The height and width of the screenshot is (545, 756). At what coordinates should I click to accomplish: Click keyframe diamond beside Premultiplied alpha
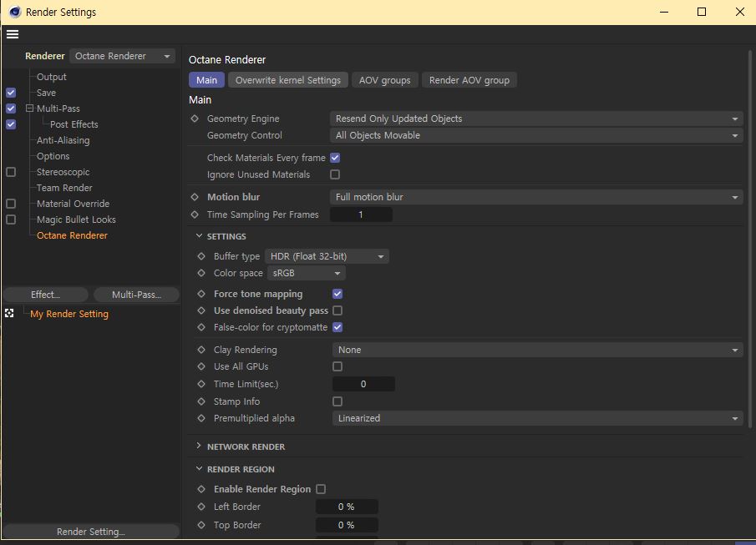[201, 418]
